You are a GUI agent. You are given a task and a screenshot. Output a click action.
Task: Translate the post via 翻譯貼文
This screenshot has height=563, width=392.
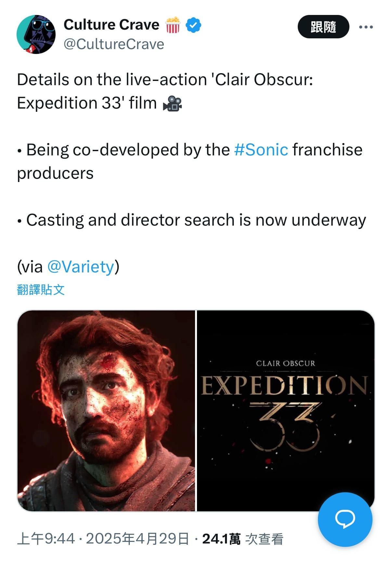click(41, 290)
